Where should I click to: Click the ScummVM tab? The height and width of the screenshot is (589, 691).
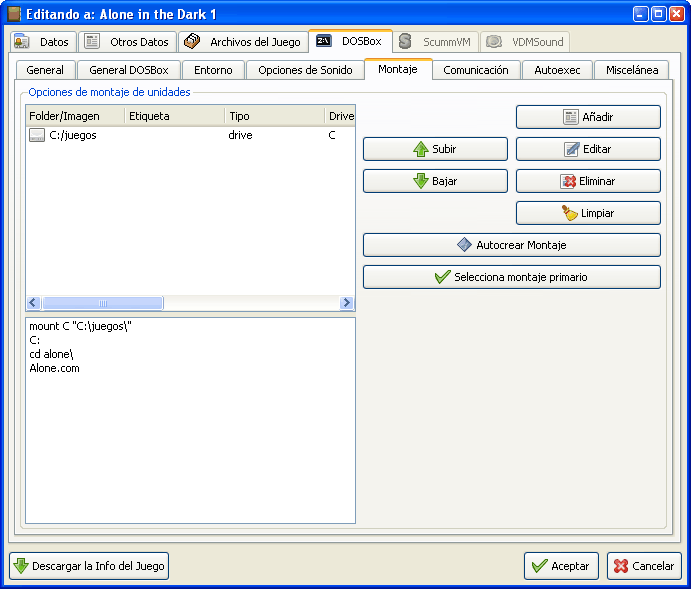(x=435, y=42)
